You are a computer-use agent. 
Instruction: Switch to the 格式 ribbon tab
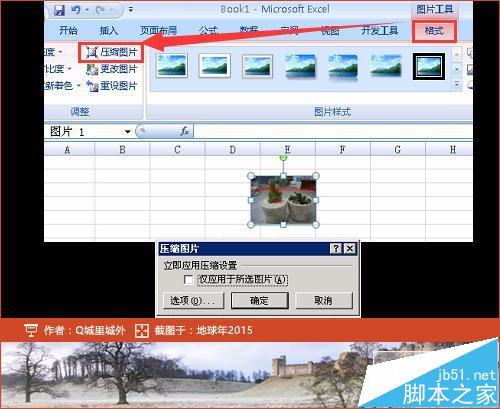pos(434,31)
